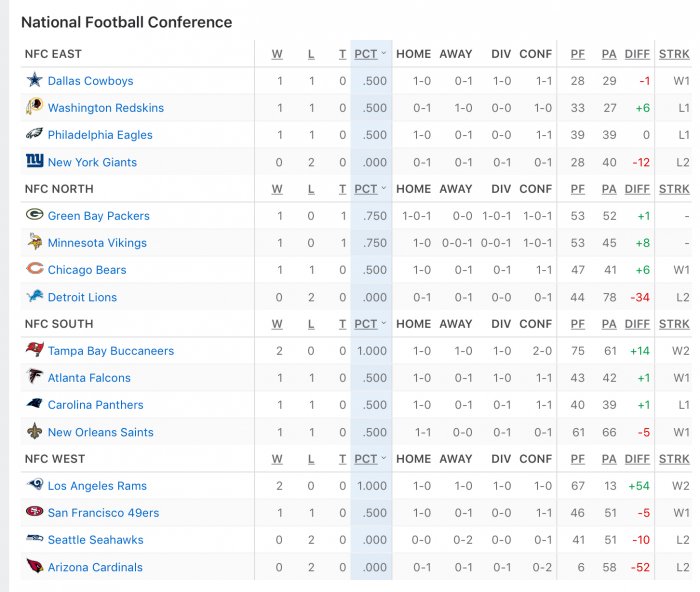Click the Arizona Cardinals bird logo
The height and width of the screenshot is (592, 700).
[34, 566]
